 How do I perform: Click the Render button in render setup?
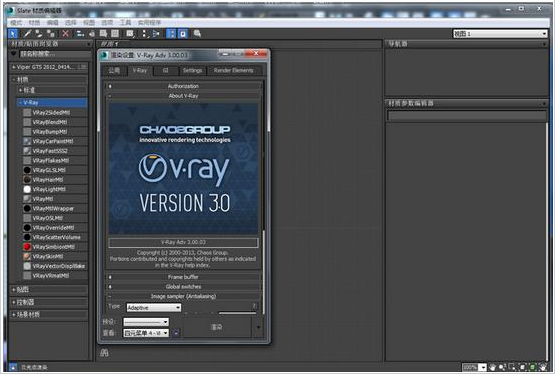[217, 327]
